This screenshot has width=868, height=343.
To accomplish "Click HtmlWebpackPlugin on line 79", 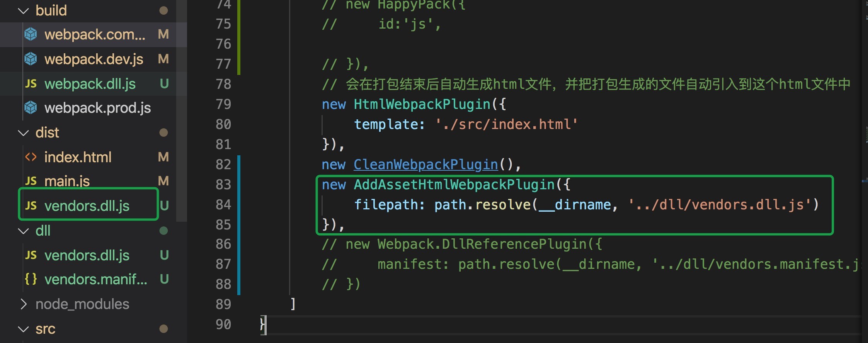I will (x=422, y=104).
